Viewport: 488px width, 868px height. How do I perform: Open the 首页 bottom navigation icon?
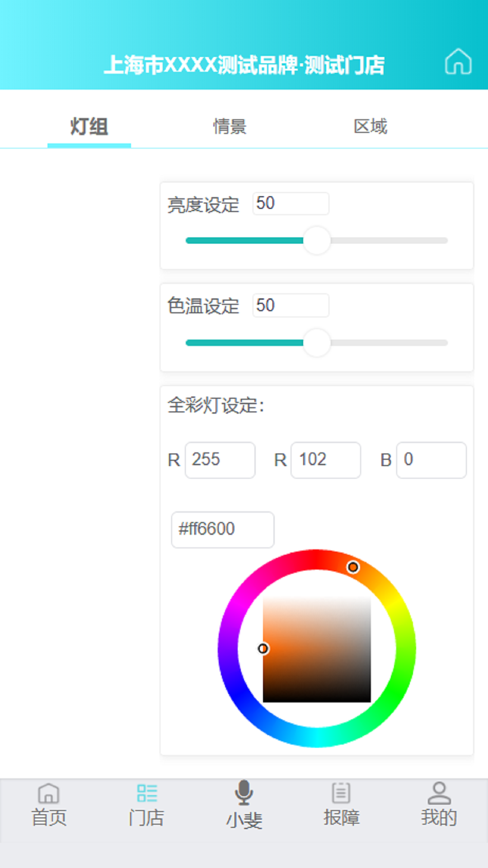coord(49,794)
